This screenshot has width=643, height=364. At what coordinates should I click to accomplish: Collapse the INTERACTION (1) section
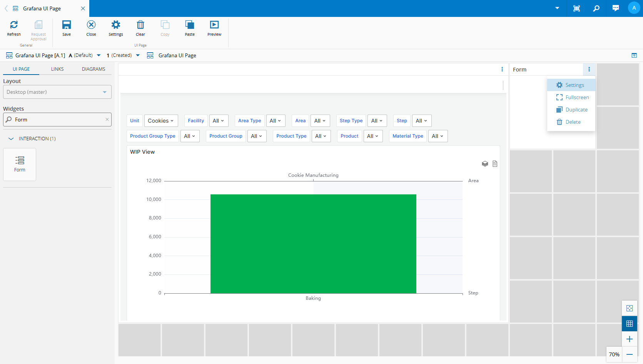point(11,139)
